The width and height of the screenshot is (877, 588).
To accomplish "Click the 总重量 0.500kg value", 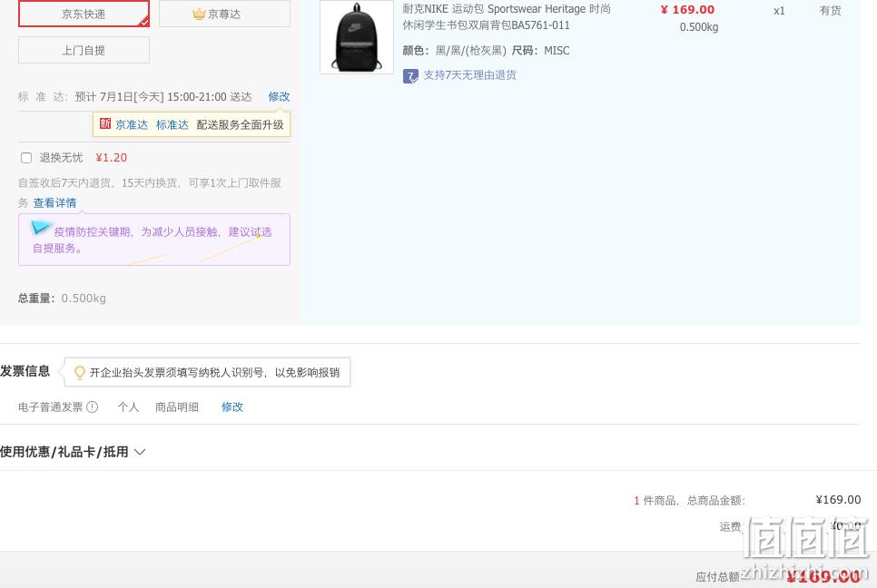I will (x=84, y=299).
